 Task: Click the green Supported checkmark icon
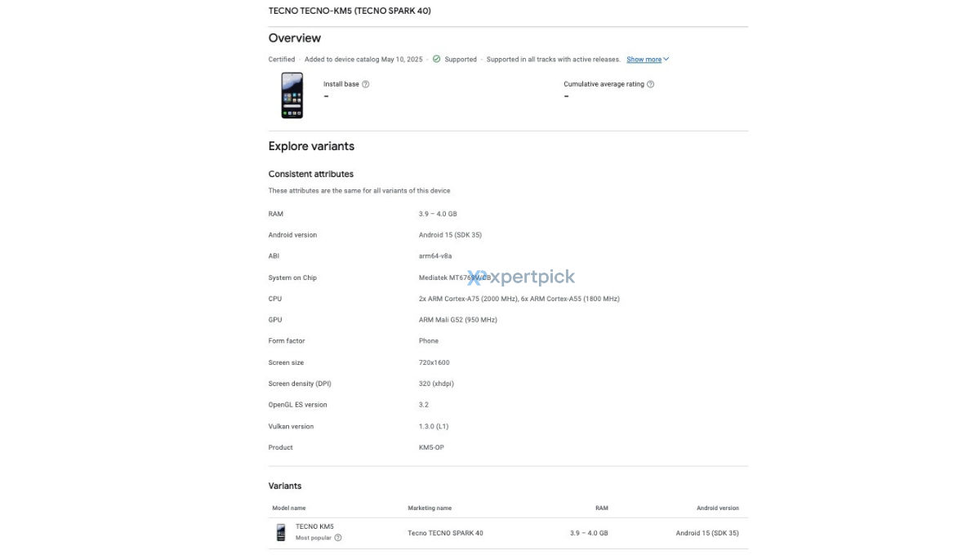point(437,59)
